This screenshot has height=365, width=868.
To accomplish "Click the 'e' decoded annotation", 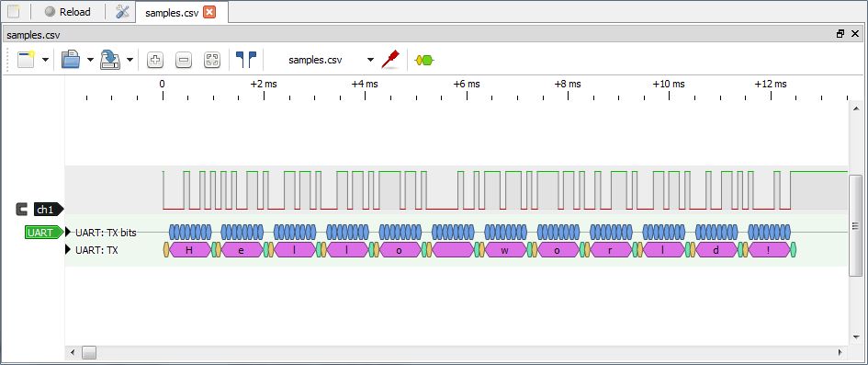I will (242, 250).
